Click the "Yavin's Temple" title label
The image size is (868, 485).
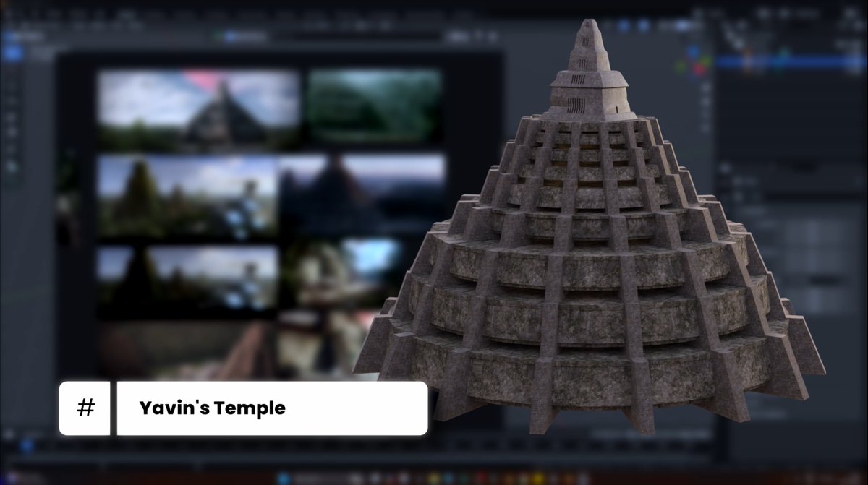(x=213, y=408)
